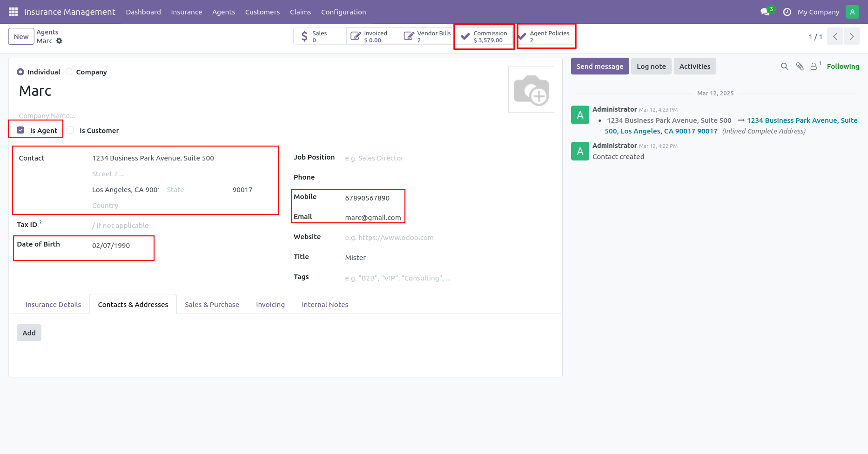Switch to the Contacts & Addresses tab
This screenshot has height=454, width=868.
133,305
